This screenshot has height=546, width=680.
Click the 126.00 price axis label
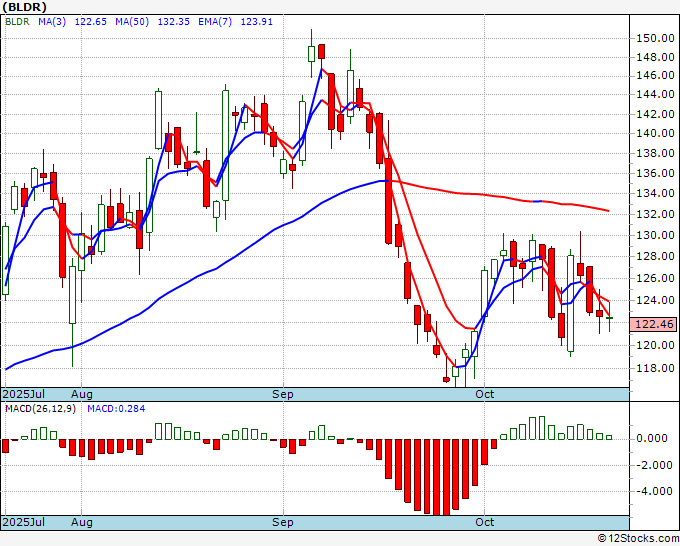click(655, 278)
